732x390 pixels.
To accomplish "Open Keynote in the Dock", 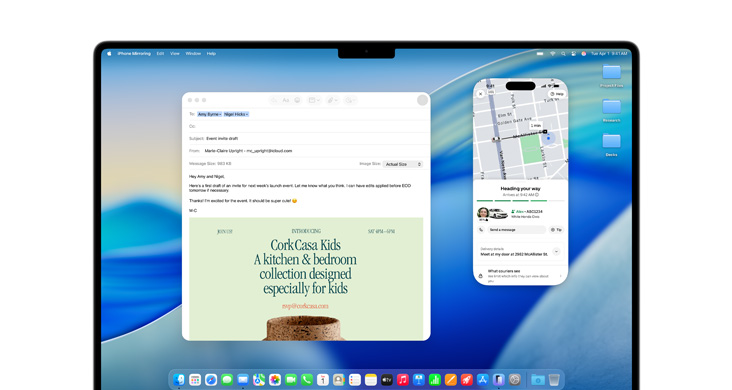I will pos(419,380).
